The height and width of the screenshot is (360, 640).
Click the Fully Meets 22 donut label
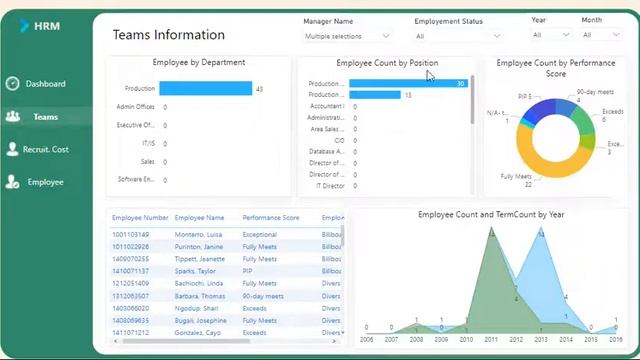(517, 180)
